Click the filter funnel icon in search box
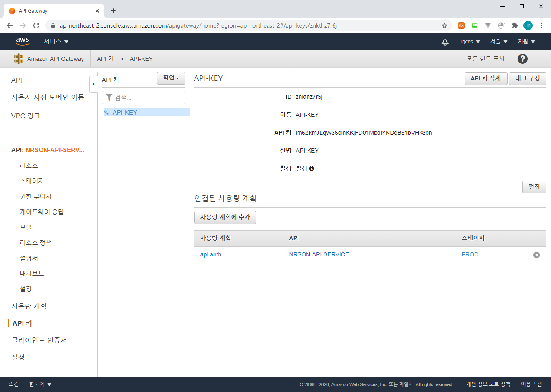The width and height of the screenshot is (551, 392). tap(109, 97)
